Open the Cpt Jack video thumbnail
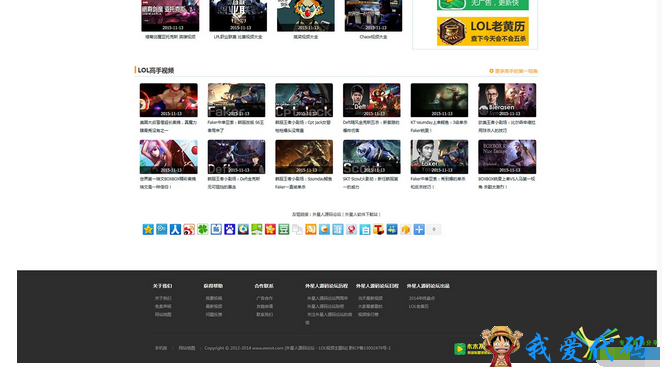Screen dimensions: 665x372 tap(304, 100)
